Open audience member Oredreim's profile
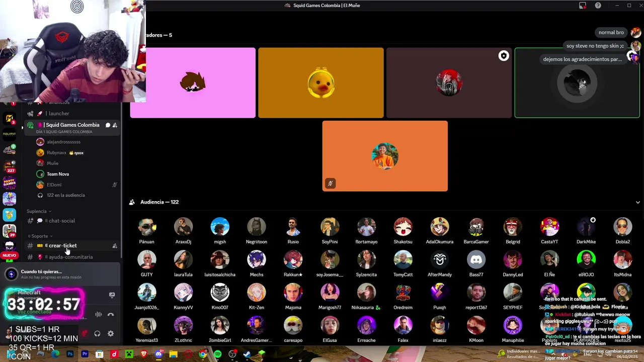644x362 pixels. coord(403,297)
